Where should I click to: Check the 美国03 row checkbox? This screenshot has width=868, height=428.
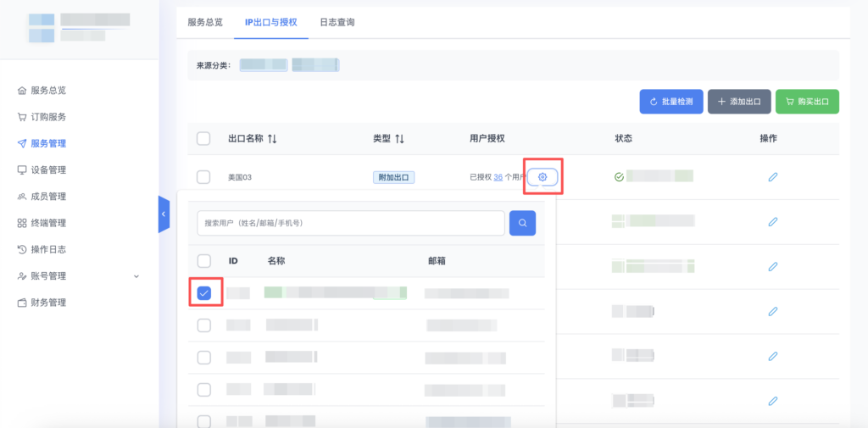tap(203, 177)
